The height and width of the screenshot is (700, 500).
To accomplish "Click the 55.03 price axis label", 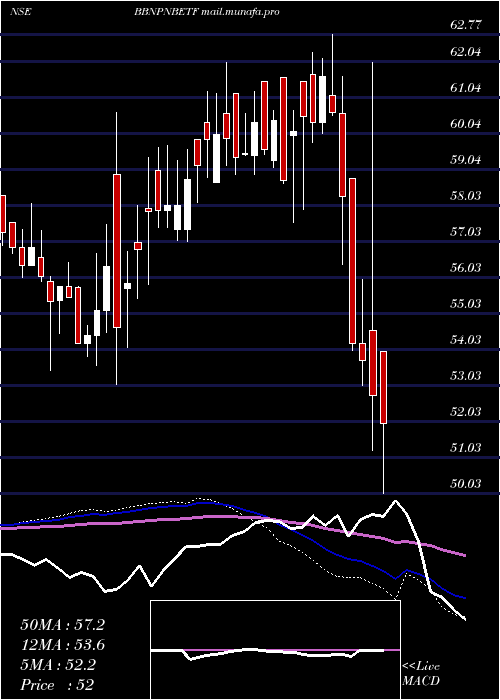I will (x=466, y=304).
